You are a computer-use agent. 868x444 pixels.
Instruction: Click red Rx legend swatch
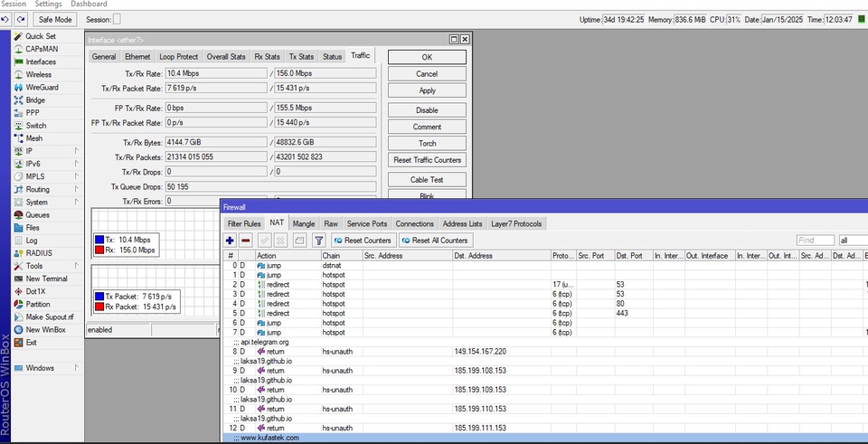pos(99,250)
